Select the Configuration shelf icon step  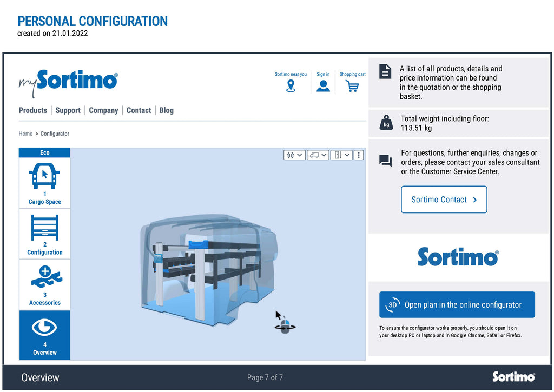click(44, 228)
